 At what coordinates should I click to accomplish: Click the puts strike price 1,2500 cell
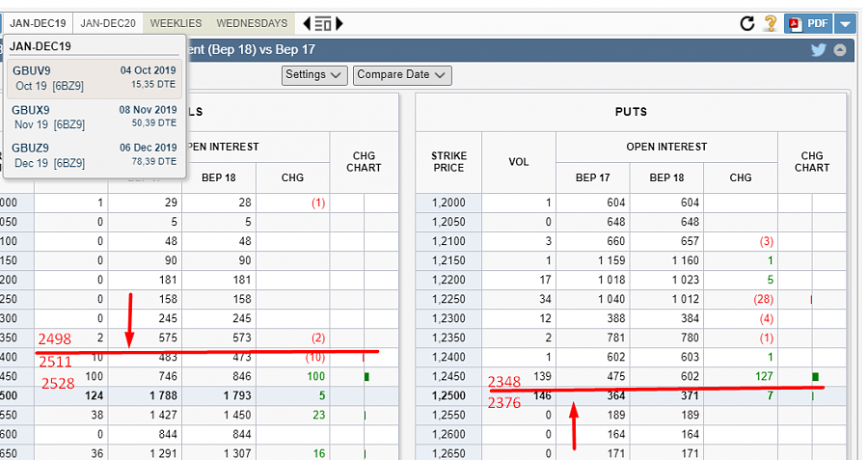pyautogui.click(x=448, y=395)
